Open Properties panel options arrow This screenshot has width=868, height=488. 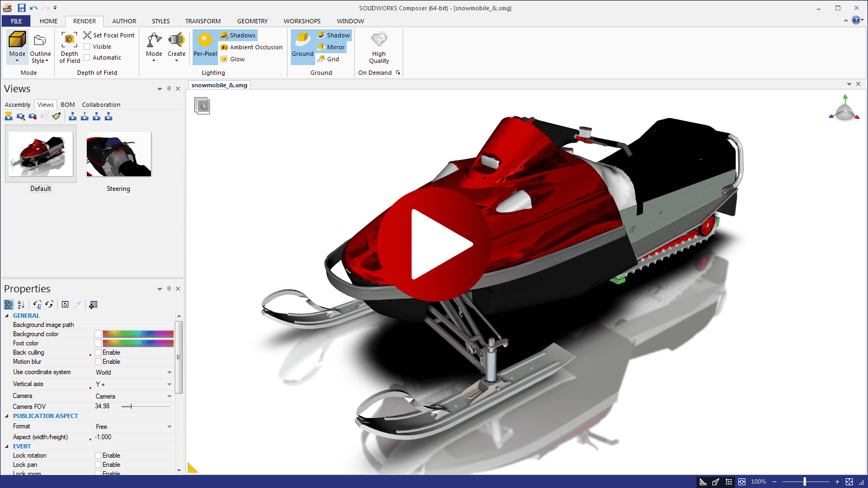159,289
